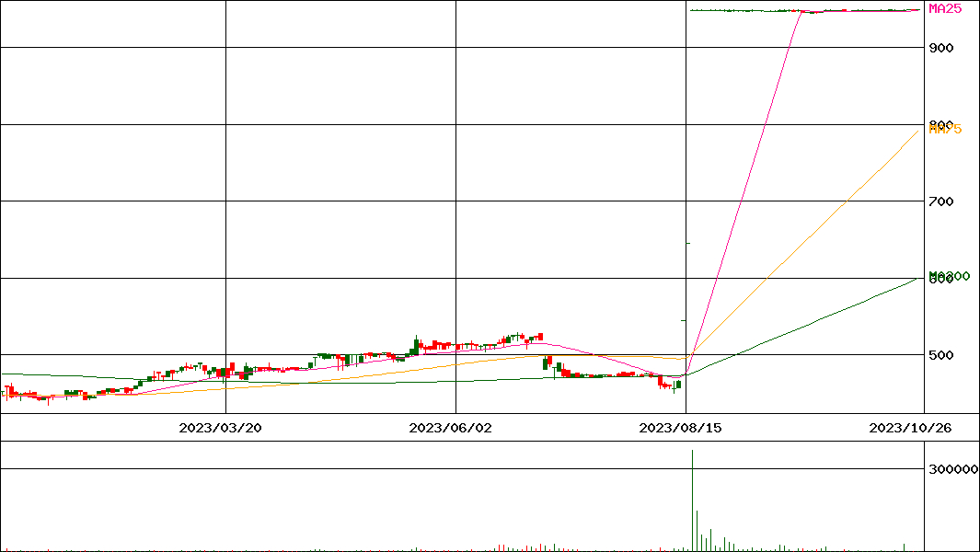Click the MA200 legend label
This screenshot has height=552, width=980.
pyautogui.click(x=950, y=276)
